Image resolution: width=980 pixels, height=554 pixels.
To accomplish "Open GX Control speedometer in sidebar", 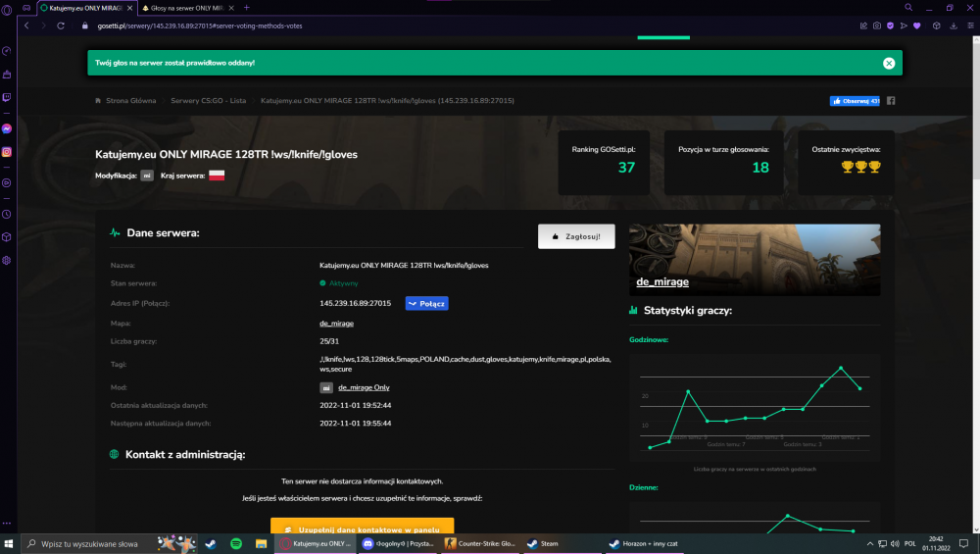I will (7, 51).
